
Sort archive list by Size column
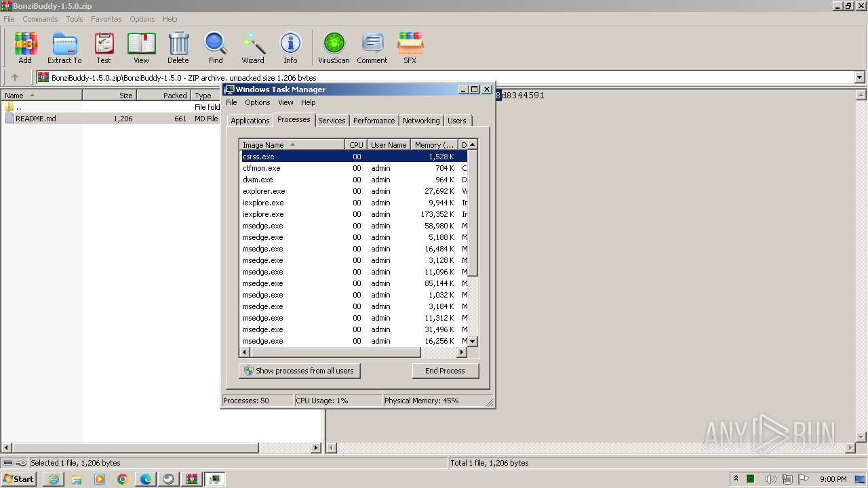pos(109,96)
